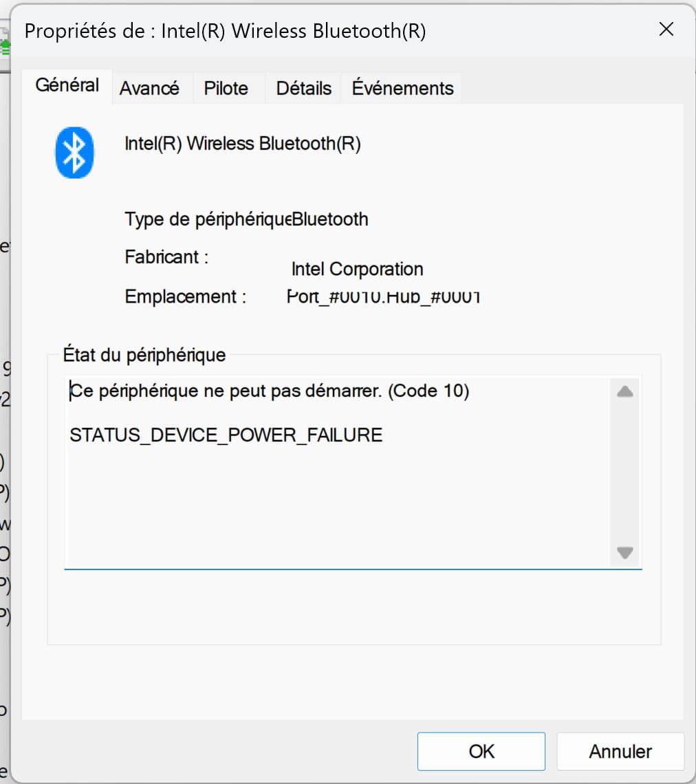Show the Événements tab
696x784 pixels.
pos(402,89)
